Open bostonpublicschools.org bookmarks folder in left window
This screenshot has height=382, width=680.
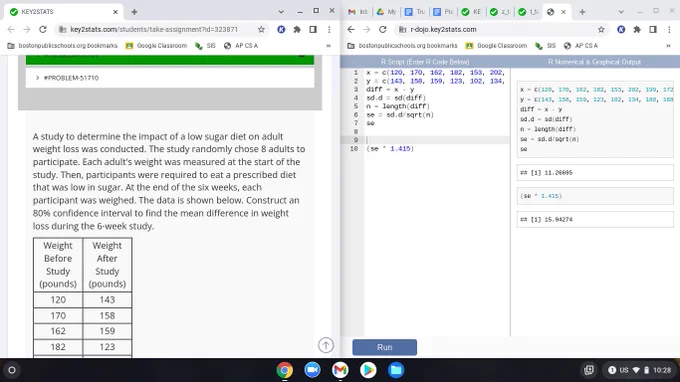pos(62,46)
